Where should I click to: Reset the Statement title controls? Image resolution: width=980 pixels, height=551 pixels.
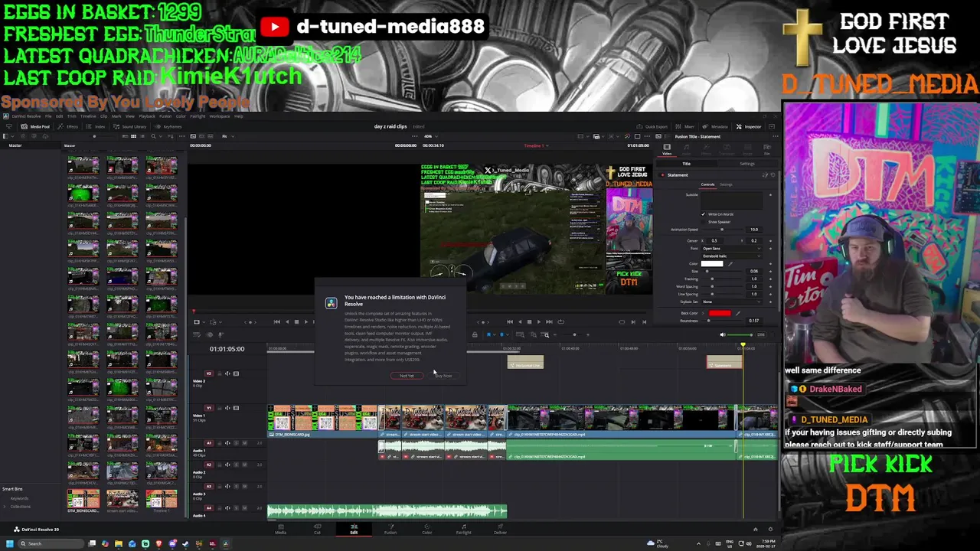[773, 175]
